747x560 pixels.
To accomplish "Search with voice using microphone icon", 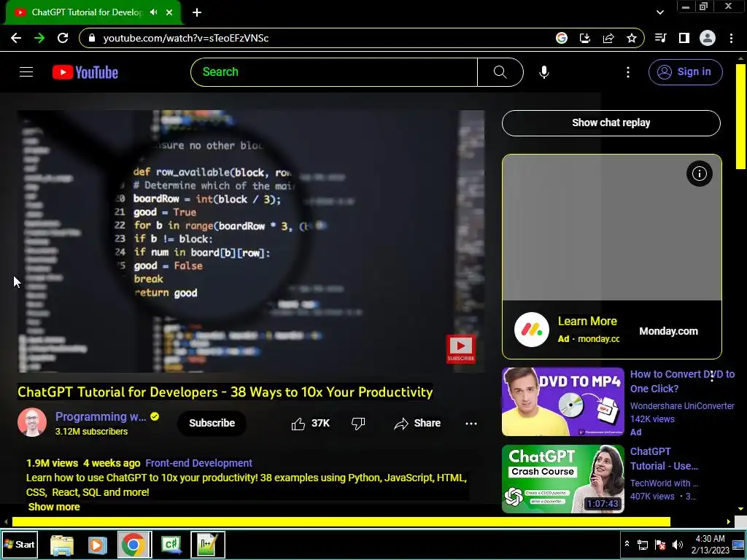I will pos(544,72).
